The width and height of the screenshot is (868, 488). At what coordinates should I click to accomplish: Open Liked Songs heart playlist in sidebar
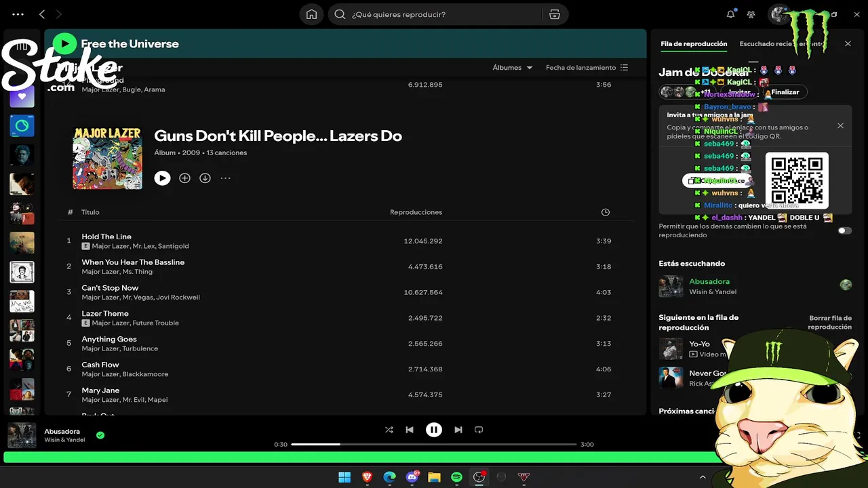pos(22,96)
